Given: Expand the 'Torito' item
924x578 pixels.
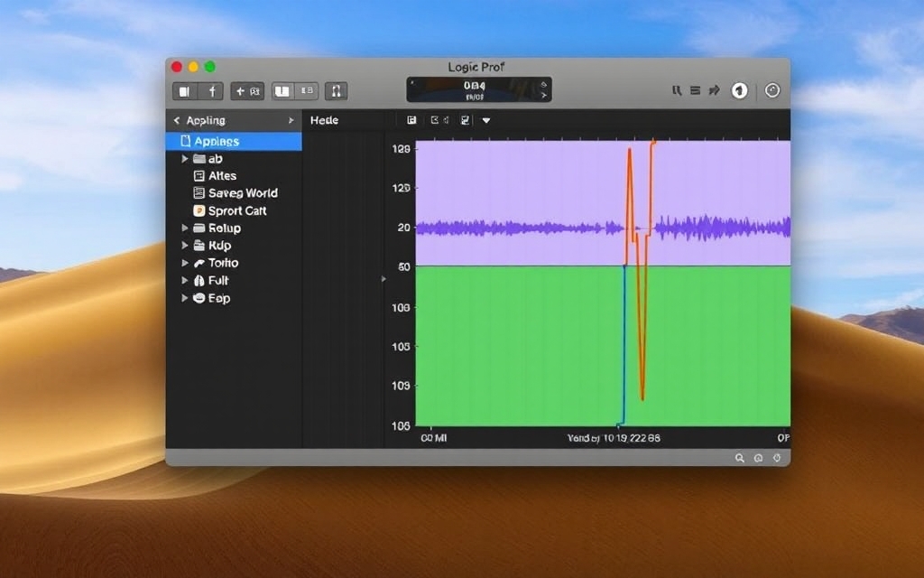Looking at the screenshot, I should point(184,263).
